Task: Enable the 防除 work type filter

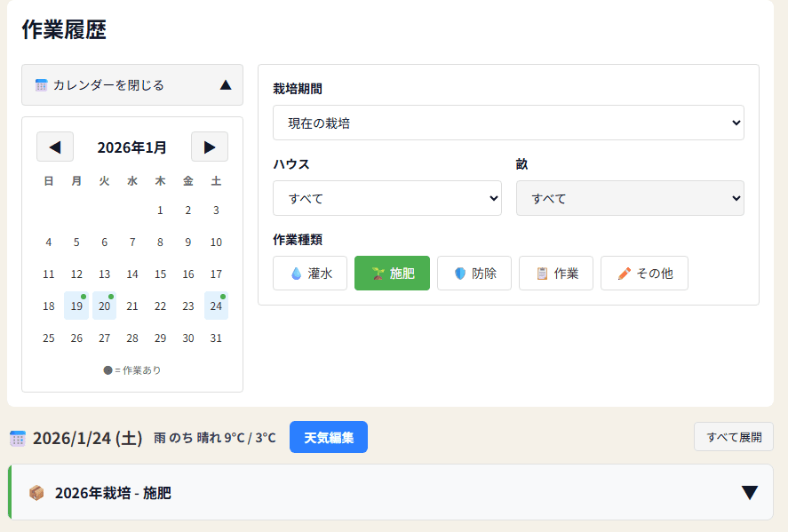Action: pyautogui.click(x=474, y=274)
